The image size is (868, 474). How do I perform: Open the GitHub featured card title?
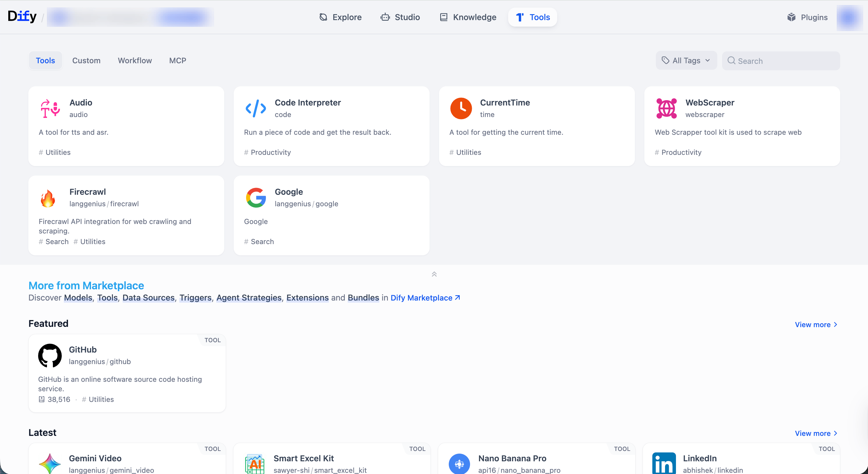pos(82,350)
